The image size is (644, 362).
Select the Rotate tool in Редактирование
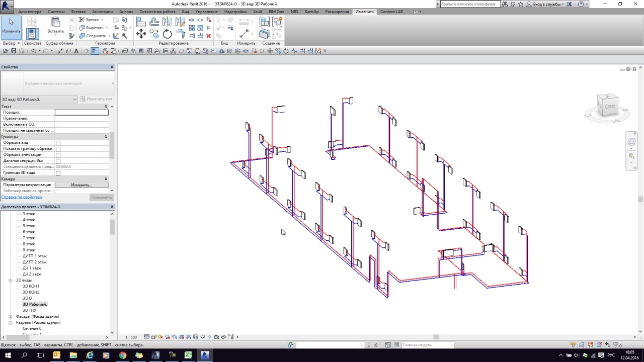click(168, 34)
